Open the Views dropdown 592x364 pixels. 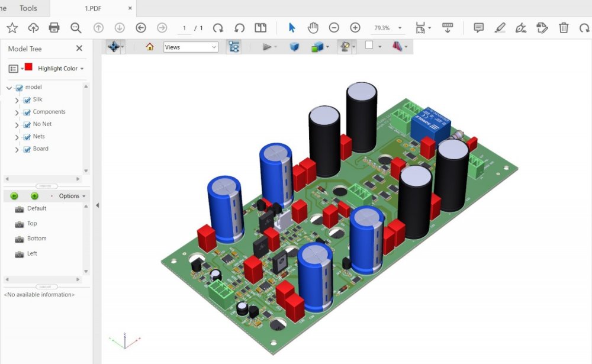click(191, 47)
